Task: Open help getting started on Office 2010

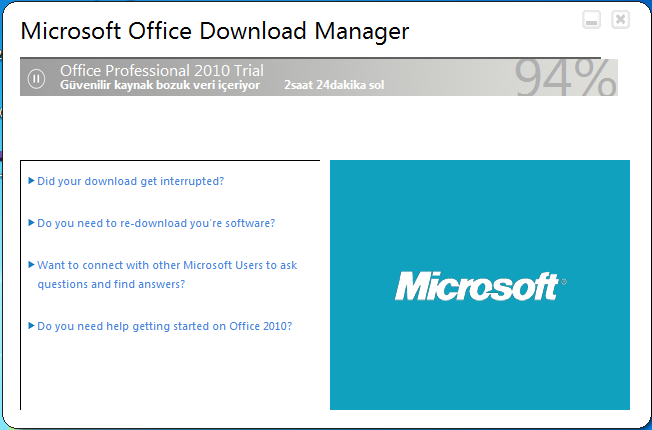Action: [x=164, y=326]
